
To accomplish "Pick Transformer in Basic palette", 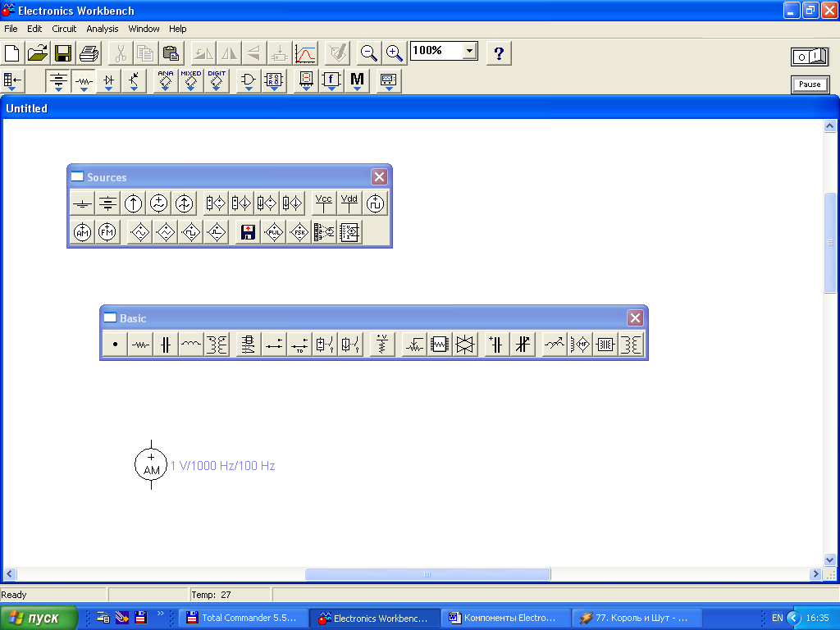I will pyautogui.click(x=217, y=345).
